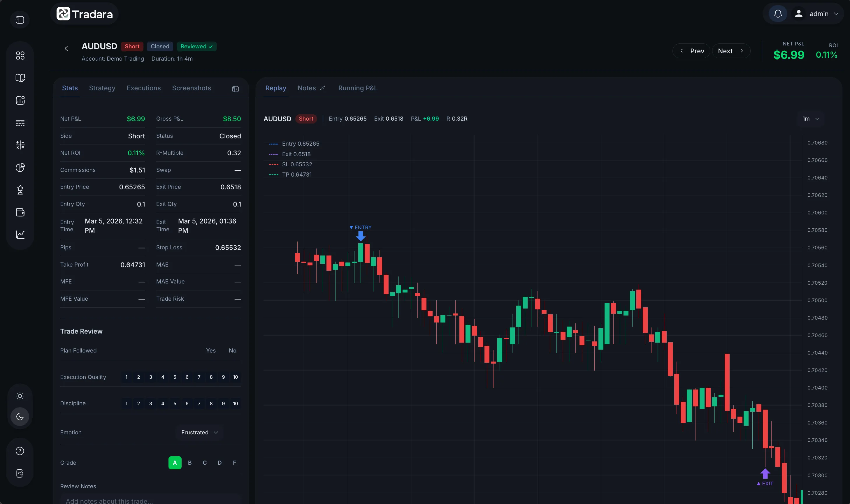Click the pie chart analytics sidebar icon
The image size is (850, 504).
point(20,168)
